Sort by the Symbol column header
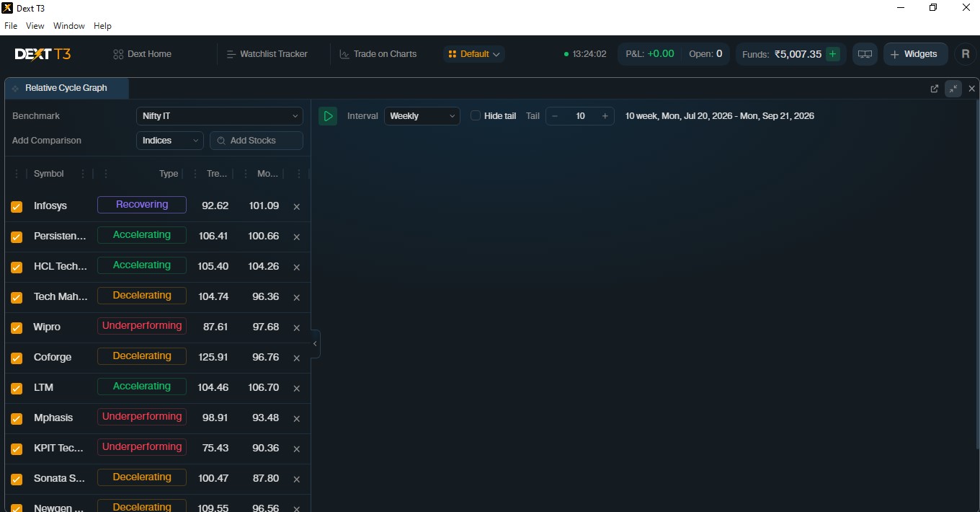The width and height of the screenshot is (980, 512). (x=49, y=174)
